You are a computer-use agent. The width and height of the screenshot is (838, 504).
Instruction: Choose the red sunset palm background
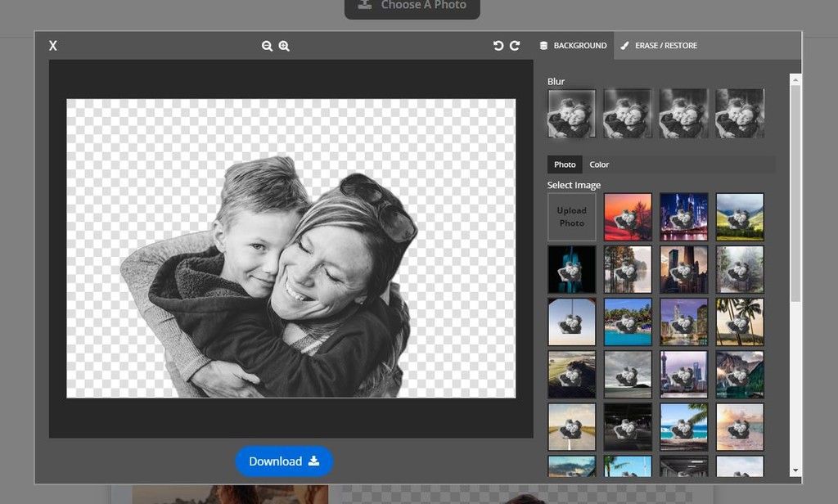tap(628, 217)
